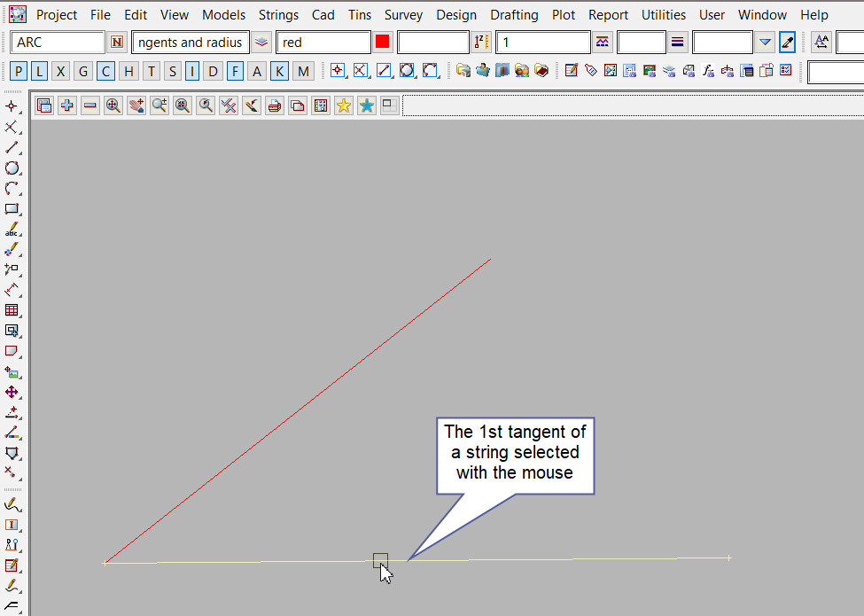This screenshot has width=864, height=616.
Task: Click the printer icon in view toolbar
Action: pos(275,106)
